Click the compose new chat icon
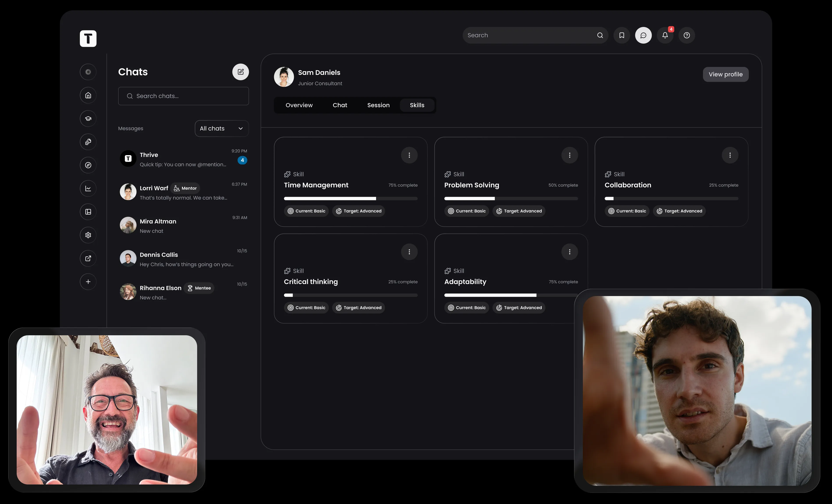 (240, 72)
